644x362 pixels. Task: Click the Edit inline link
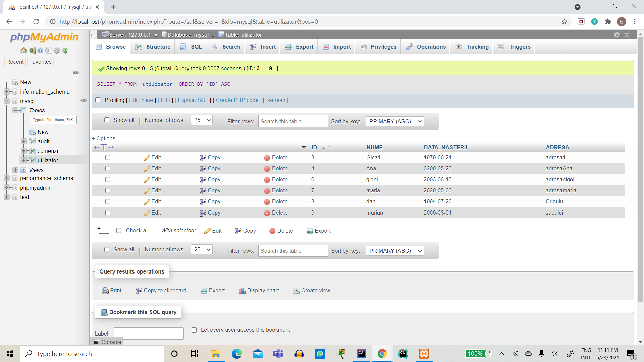pyautogui.click(x=141, y=100)
